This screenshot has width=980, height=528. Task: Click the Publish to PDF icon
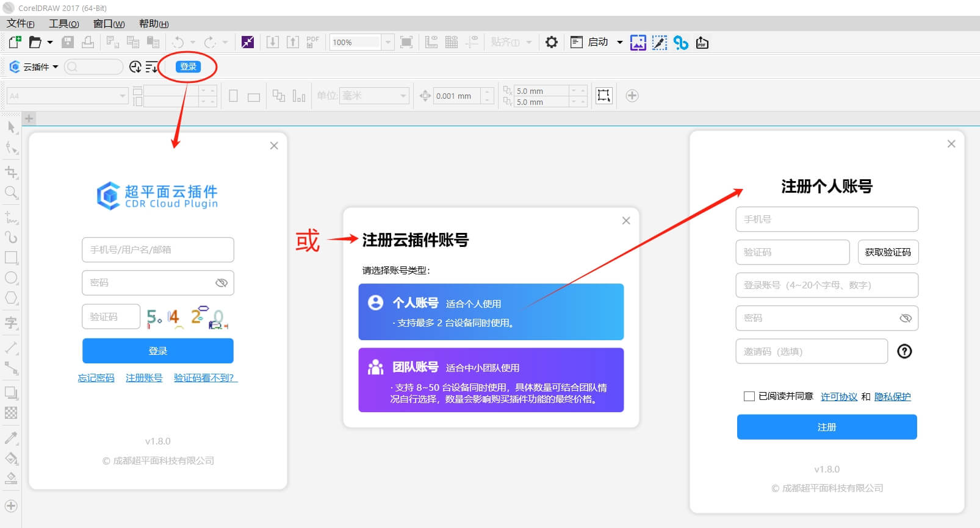[x=312, y=42]
